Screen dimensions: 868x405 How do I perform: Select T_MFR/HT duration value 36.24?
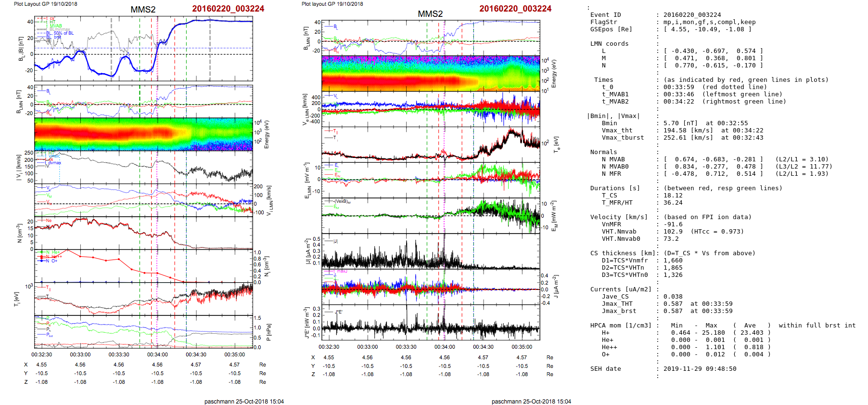[x=673, y=203]
